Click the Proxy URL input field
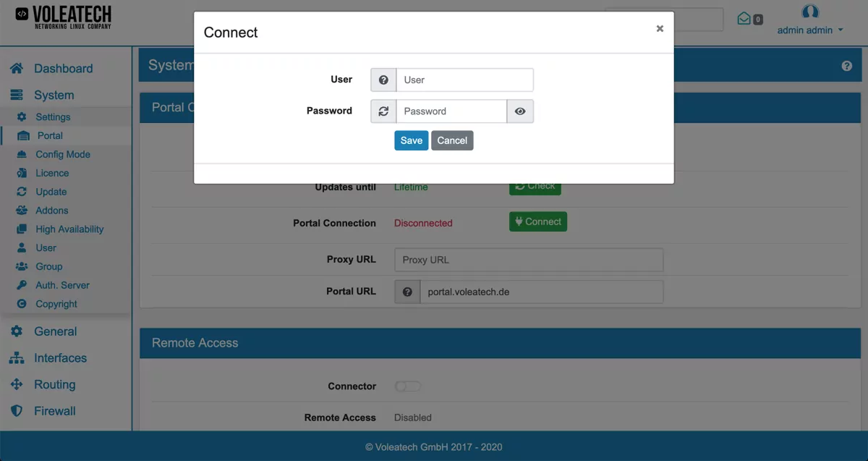 [x=529, y=260]
